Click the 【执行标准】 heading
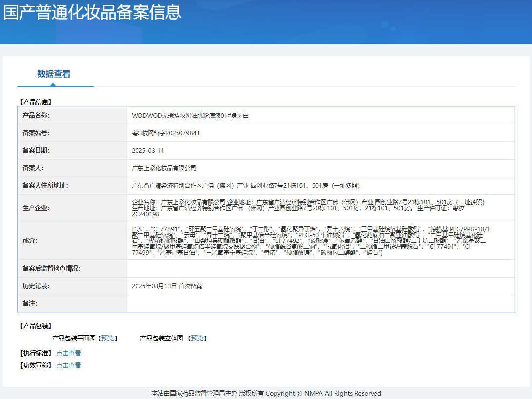Viewport: 532px width, 399px height. pyautogui.click(x=36, y=353)
